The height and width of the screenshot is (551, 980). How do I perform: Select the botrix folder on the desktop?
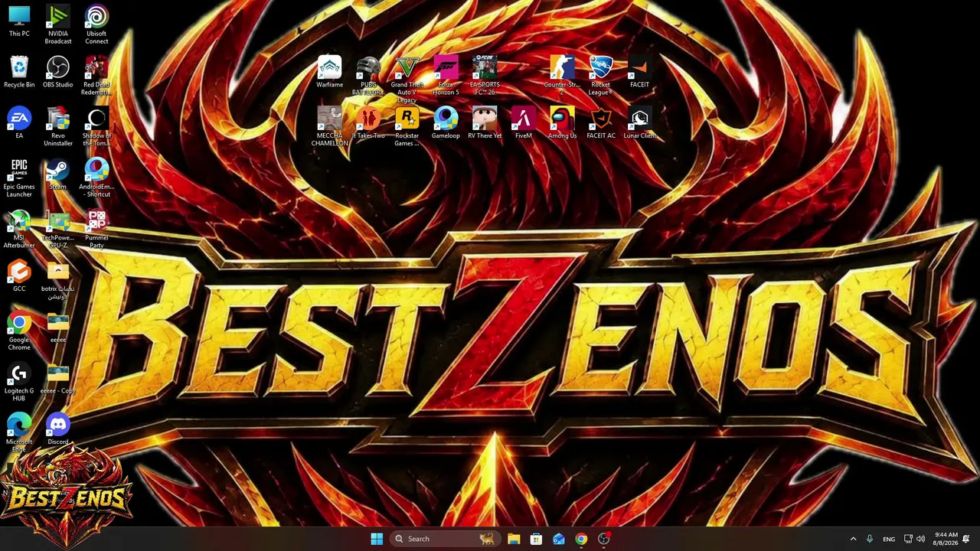58,281
